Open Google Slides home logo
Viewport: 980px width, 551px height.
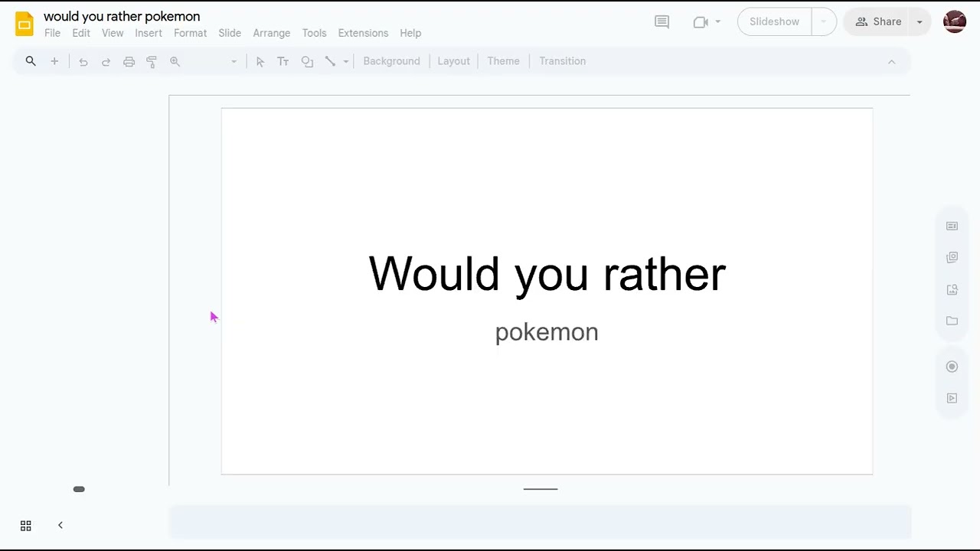24,24
